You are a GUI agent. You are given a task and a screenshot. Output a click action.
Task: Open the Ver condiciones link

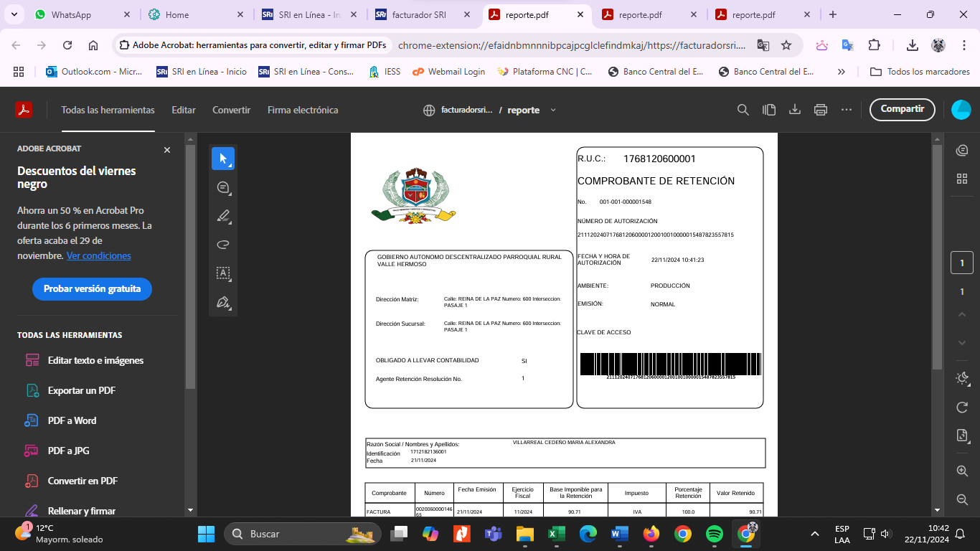click(99, 256)
